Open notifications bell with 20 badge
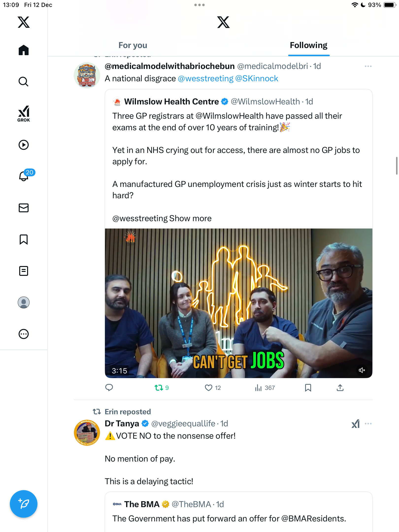Viewport: 399px width, 532px height. 24,176
